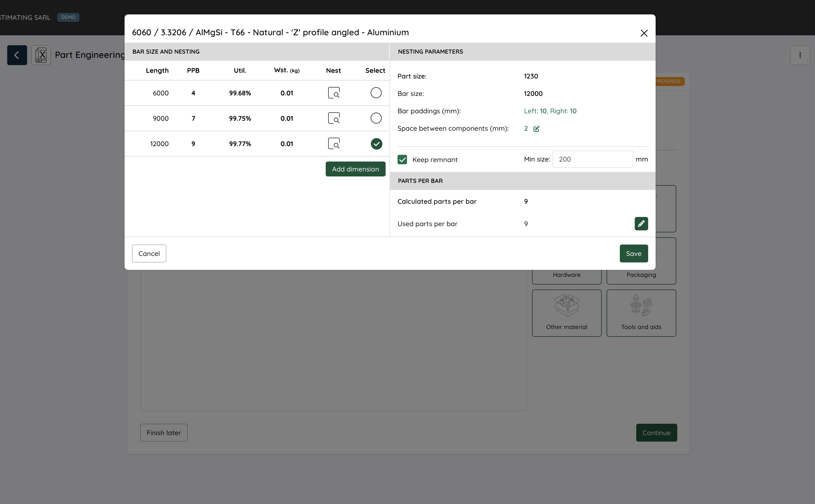Click the Part Engineering spreadsheet icon
Viewport: 815px width, 504px height.
(41, 55)
